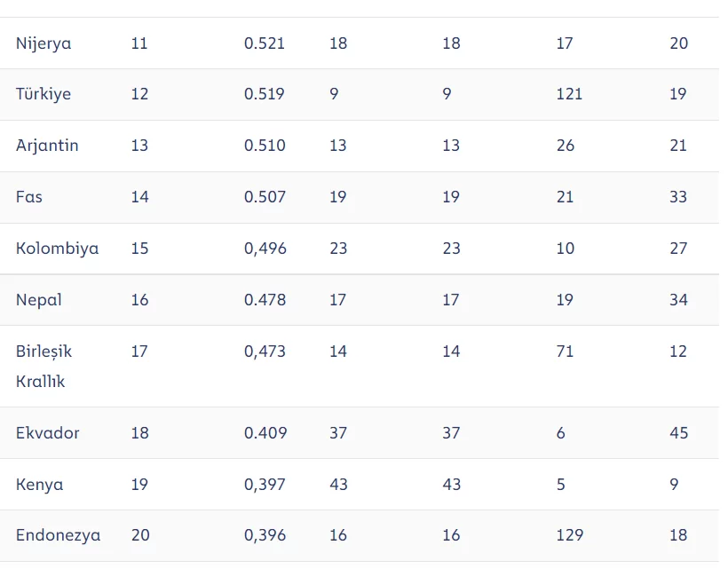The height and width of the screenshot is (569, 728).
Task: Select the value 129 in Endonezya row
Action: coord(570,535)
